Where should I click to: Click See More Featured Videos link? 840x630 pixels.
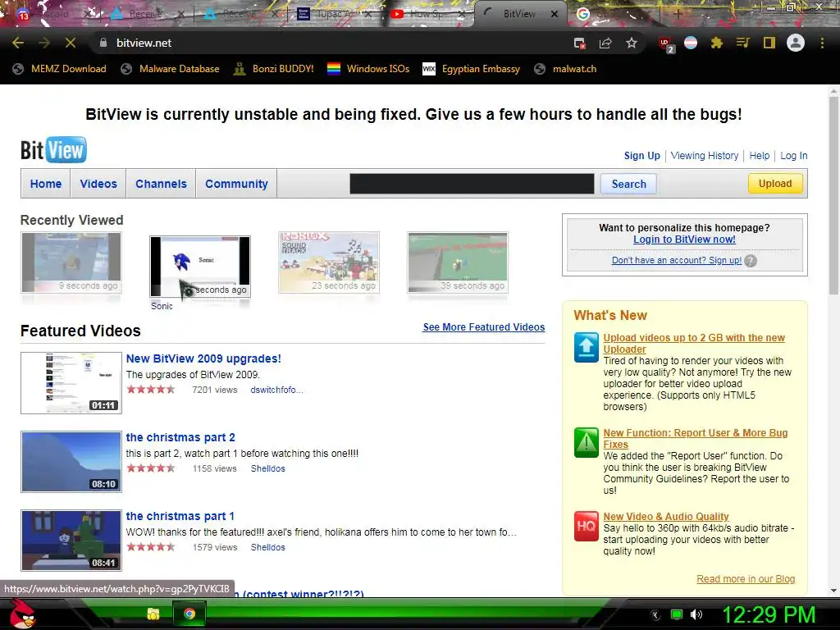(484, 327)
